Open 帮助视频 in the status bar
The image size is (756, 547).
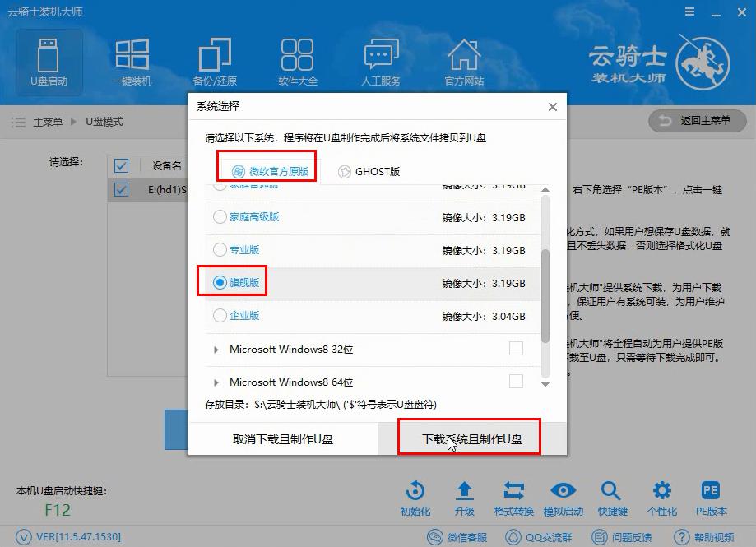pos(704,537)
